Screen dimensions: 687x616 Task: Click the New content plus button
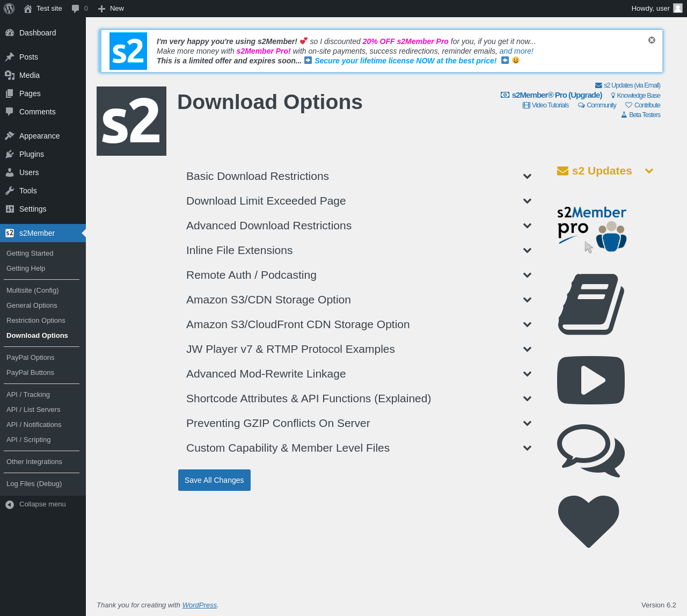111,9
